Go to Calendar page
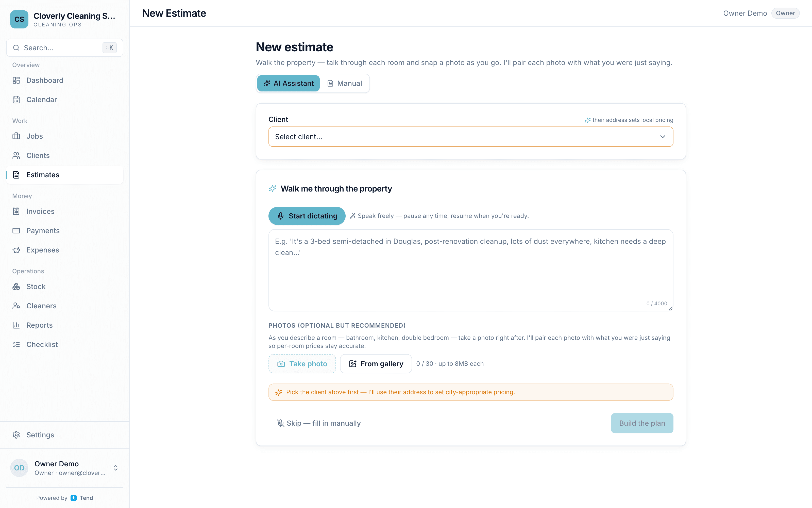The image size is (812, 508). pos(65,100)
